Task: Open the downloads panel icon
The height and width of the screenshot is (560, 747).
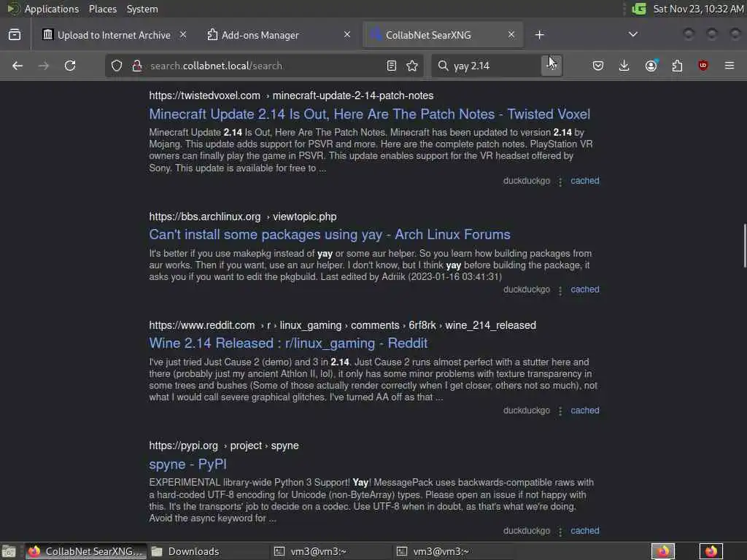Action: pyautogui.click(x=624, y=66)
